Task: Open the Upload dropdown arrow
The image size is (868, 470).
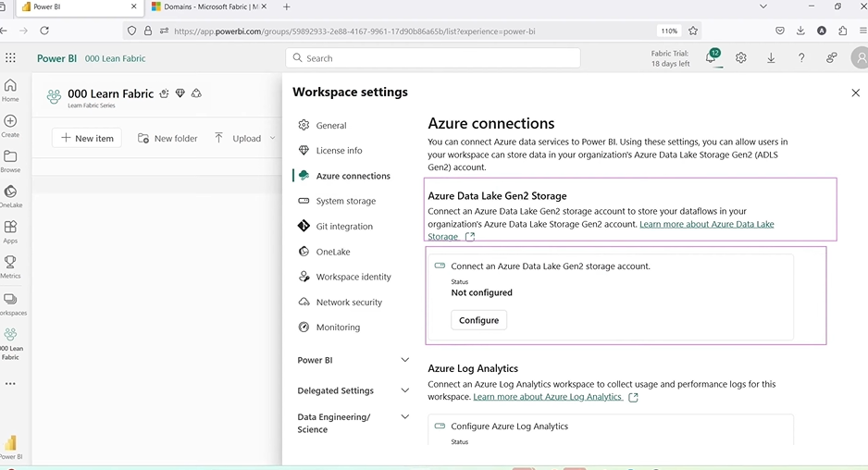Action: [x=272, y=138]
